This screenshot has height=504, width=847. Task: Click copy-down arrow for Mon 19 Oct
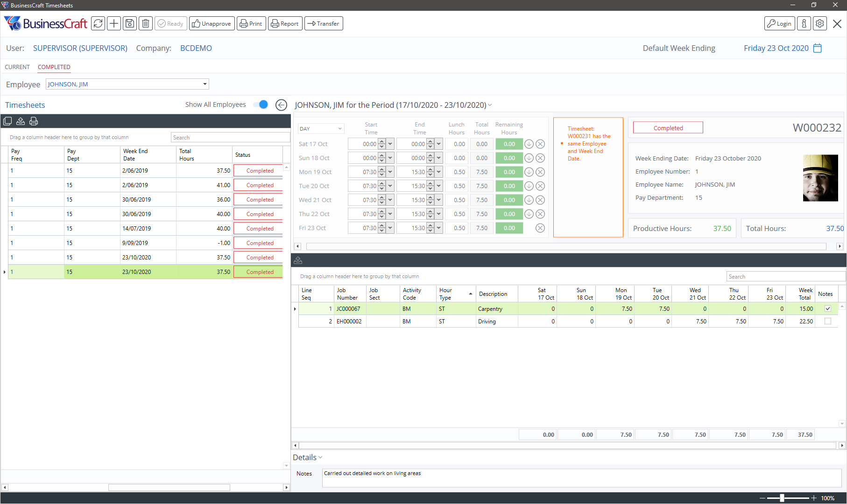point(529,172)
